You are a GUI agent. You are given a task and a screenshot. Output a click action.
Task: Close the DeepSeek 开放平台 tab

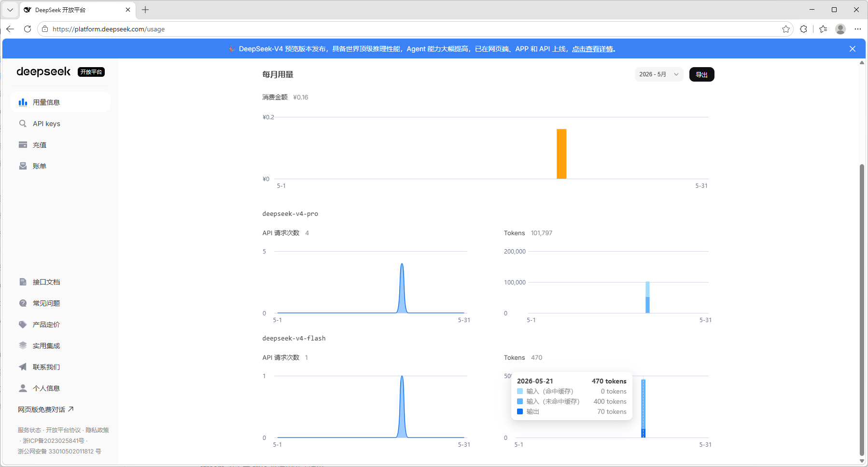click(128, 10)
